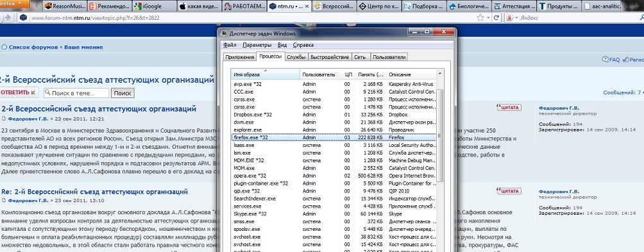Open the Yandex search engine selector
Viewport: 644px width, 252px height.
[x=511, y=18]
